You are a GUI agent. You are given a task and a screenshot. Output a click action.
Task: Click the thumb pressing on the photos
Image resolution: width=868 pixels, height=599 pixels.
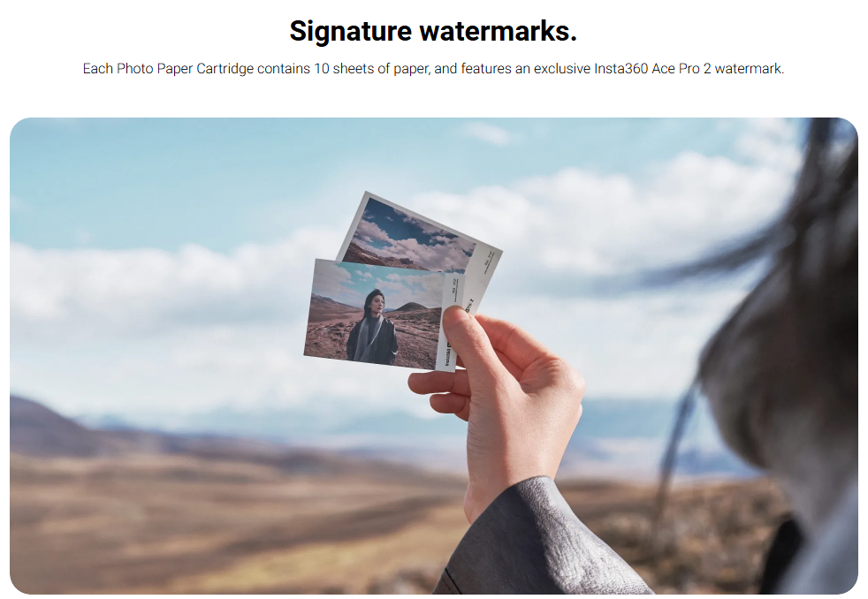(464, 334)
